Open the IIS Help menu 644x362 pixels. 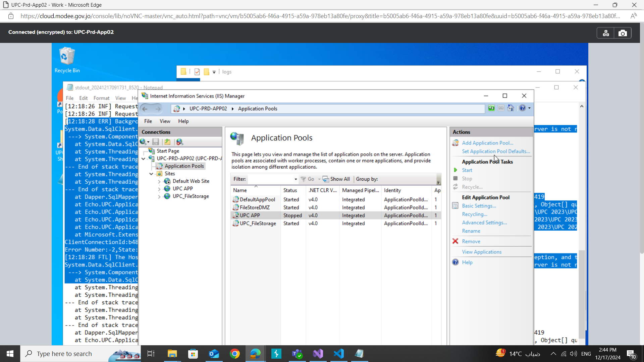(183, 121)
